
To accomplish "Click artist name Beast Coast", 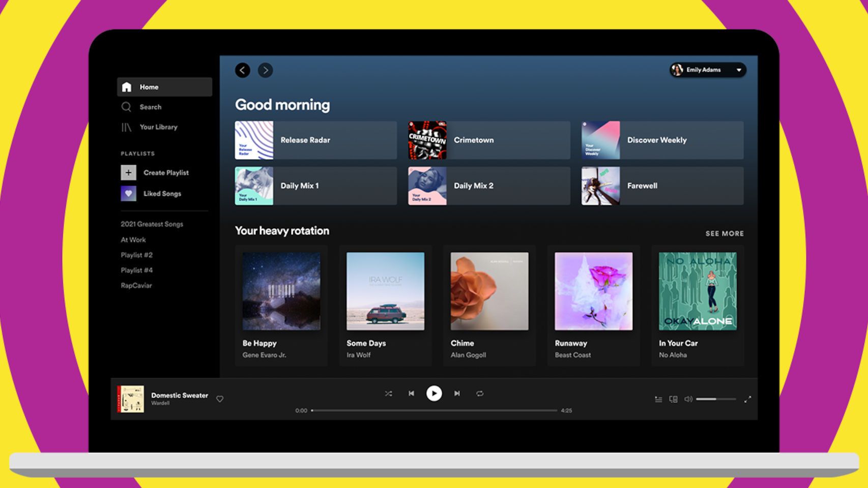I will (x=573, y=355).
